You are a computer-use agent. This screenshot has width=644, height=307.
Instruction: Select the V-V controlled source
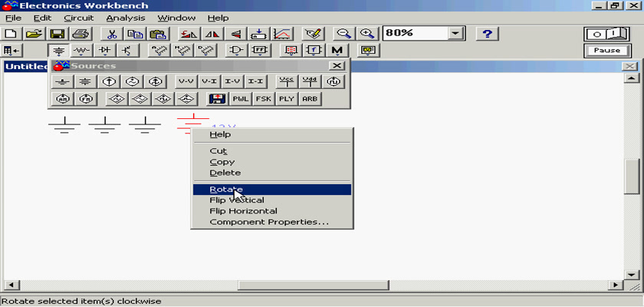[x=186, y=82]
